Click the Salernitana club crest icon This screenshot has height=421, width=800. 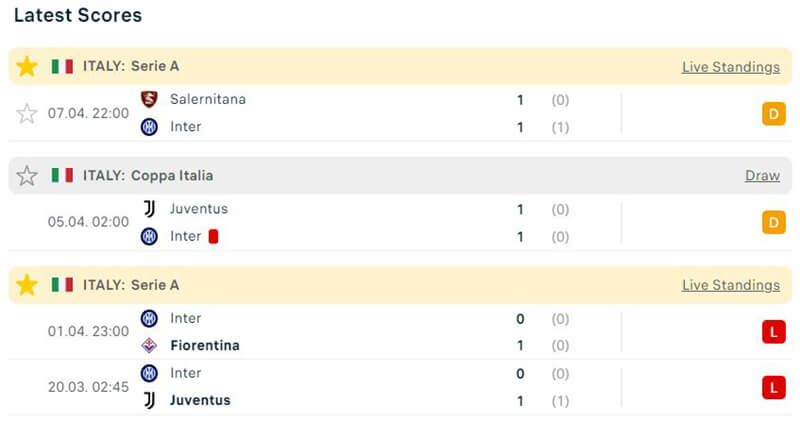[x=149, y=99]
